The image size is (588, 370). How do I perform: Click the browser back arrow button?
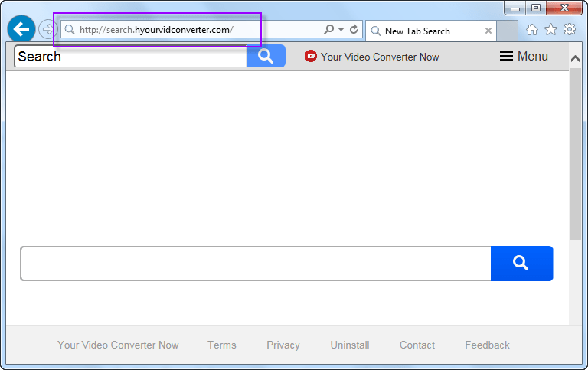21,29
